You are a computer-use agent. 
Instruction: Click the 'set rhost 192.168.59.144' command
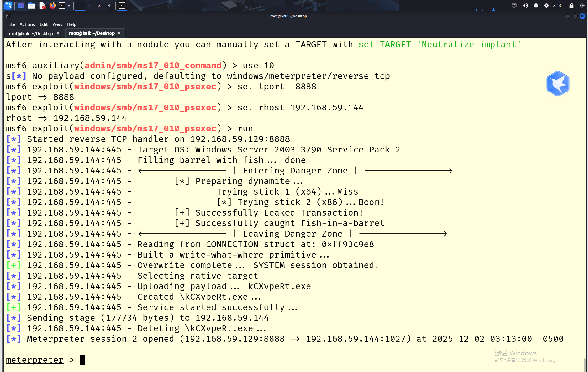point(300,108)
